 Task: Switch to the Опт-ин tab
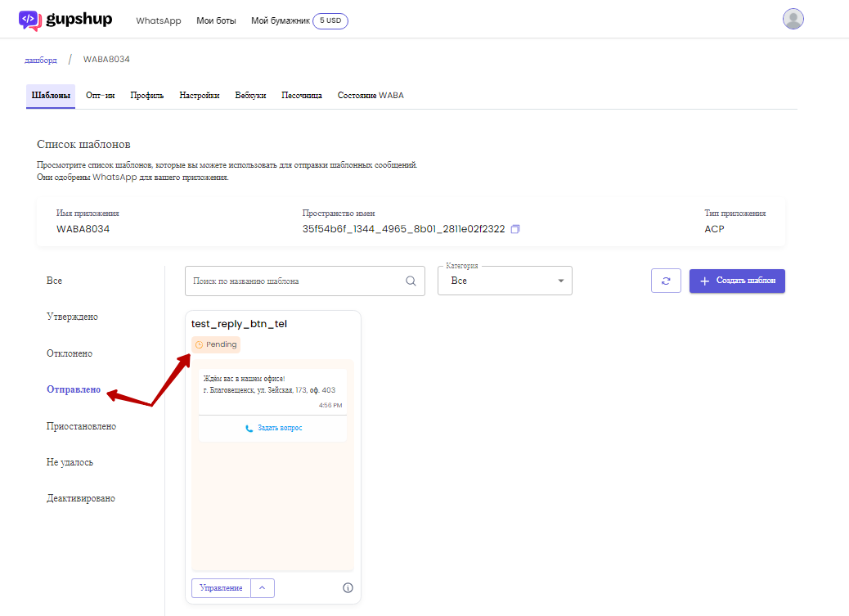click(100, 96)
